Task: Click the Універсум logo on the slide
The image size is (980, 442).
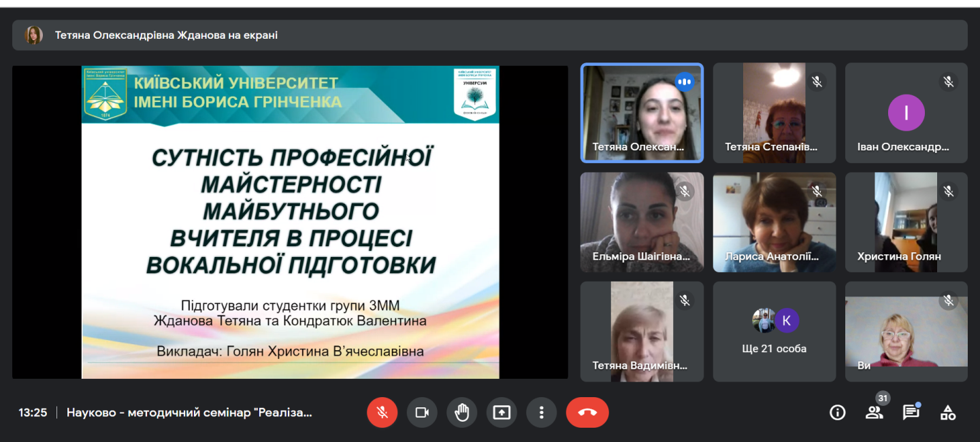Action: point(474,95)
